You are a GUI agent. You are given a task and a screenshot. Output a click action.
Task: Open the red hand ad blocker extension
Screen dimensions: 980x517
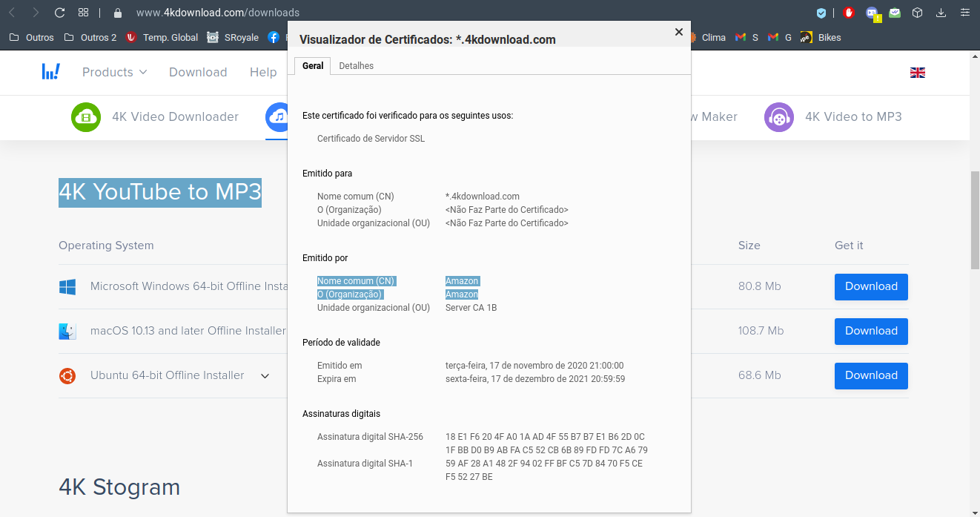pyautogui.click(x=849, y=13)
